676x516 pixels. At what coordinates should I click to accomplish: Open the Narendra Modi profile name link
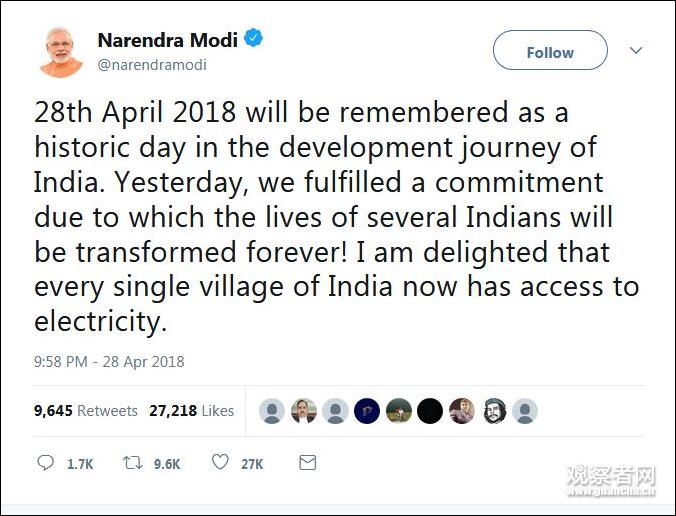[x=167, y=41]
